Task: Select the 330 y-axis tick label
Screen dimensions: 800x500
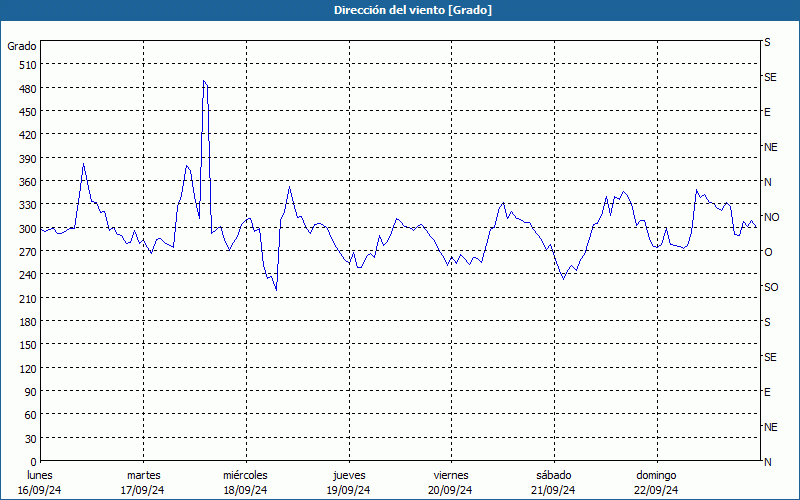Action: pos(28,205)
